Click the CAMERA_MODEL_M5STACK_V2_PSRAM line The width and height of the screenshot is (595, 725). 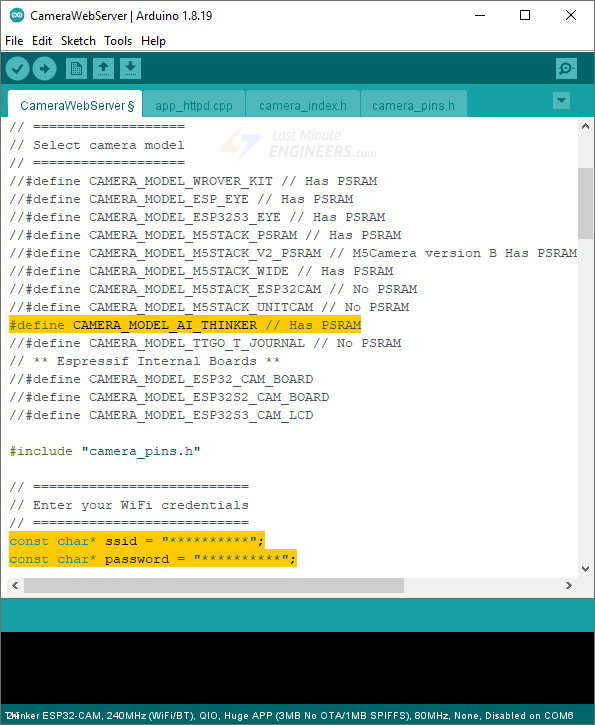293,253
